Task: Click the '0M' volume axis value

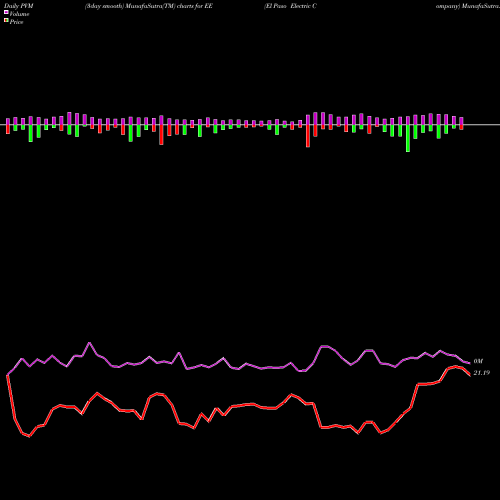Action: coord(478,361)
